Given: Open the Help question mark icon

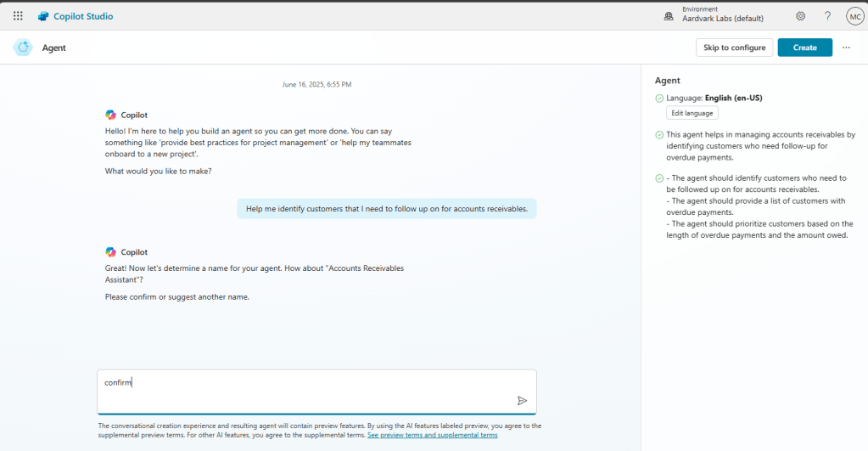Looking at the screenshot, I should click(x=827, y=16).
